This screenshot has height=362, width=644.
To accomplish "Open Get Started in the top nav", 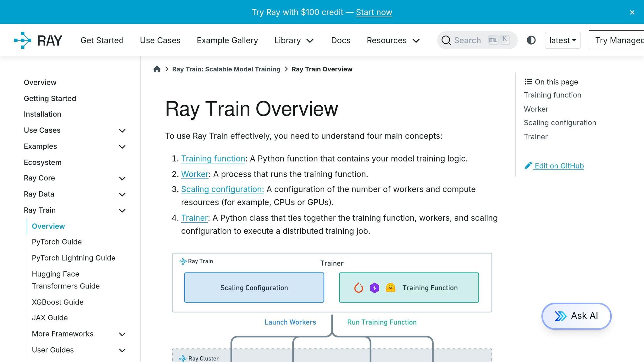I will [102, 40].
